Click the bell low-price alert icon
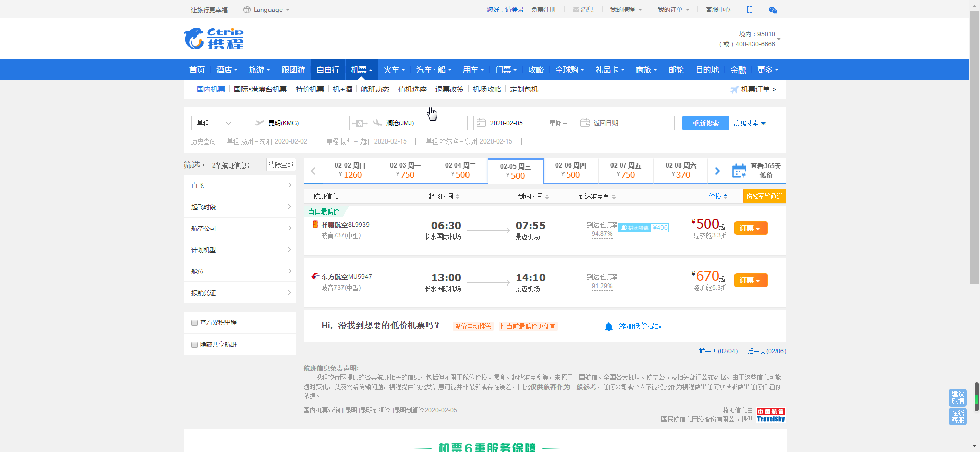The width and height of the screenshot is (980, 452). [608, 327]
